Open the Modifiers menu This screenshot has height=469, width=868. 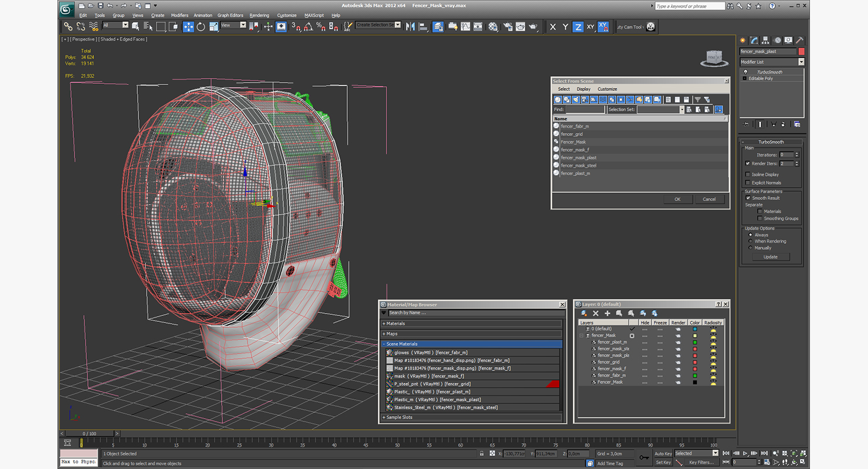click(x=179, y=15)
